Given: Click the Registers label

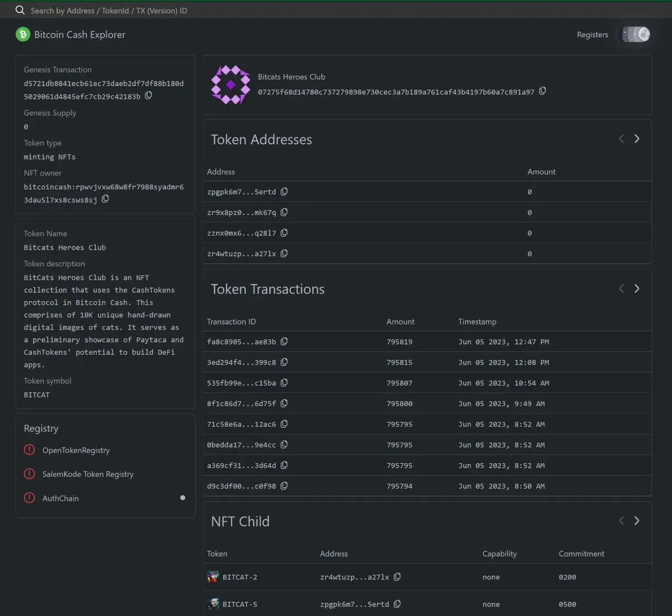Looking at the screenshot, I should pyautogui.click(x=592, y=35).
